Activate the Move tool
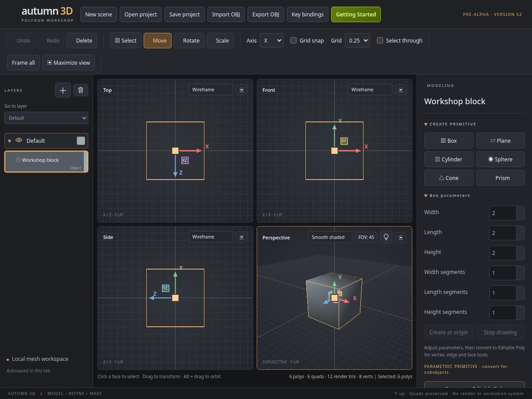532x399 pixels. coord(157,40)
